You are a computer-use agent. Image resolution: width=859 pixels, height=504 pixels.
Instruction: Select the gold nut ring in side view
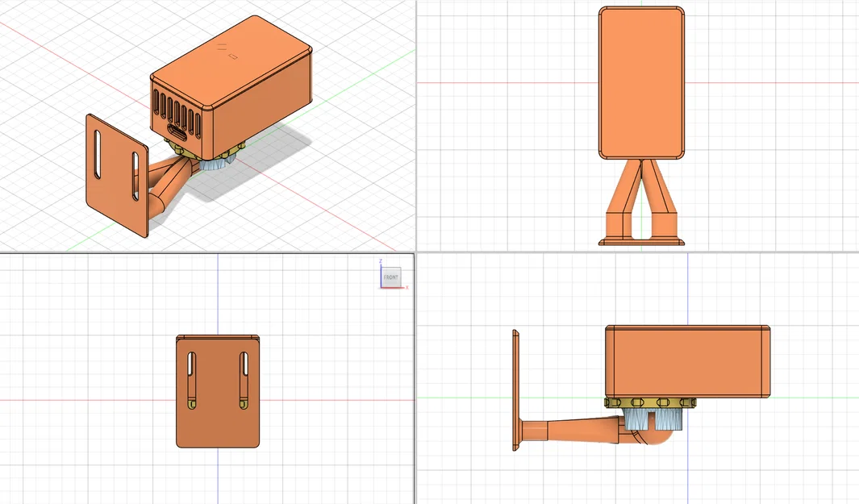[650, 402]
